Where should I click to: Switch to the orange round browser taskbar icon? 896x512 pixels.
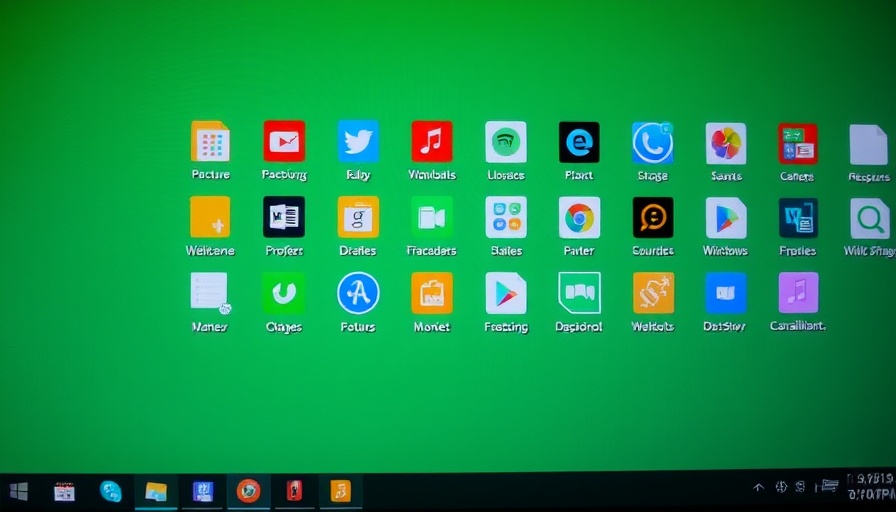point(248,491)
